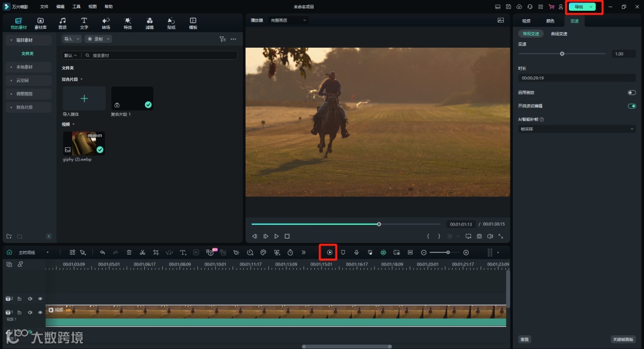Open the 转场 (Transitions) panel
644x349 pixels.
coord(106,23)
